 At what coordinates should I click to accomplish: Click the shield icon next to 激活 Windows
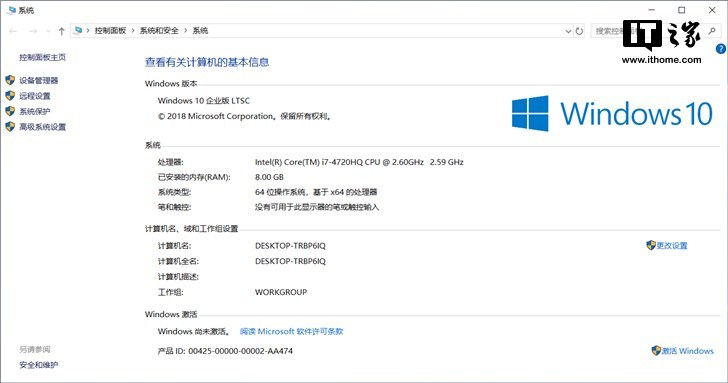(x=656, y=351)
